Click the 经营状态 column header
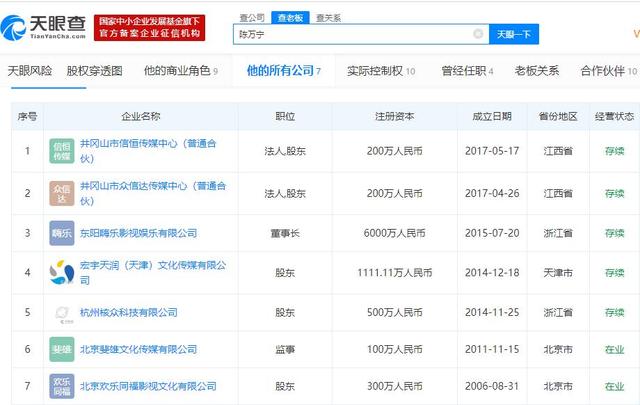This screenshot has height=405, width=640. click(x=614, y=116)
